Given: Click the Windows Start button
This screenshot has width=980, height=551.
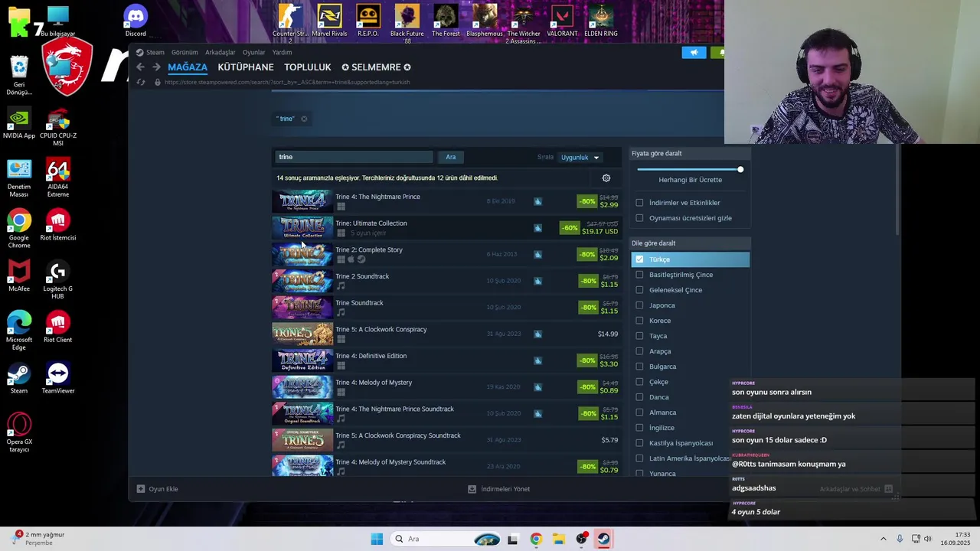Looking at the screenshot, I should click(377, 539).
